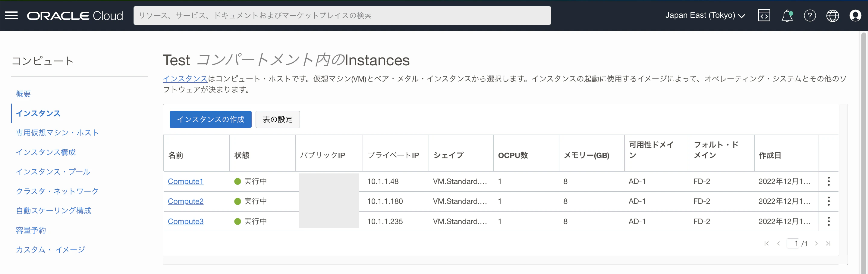The width and height of the screenshot is (868, 274).
Task: Open the actions menu for Compute1 row
Action: (829, 182)
